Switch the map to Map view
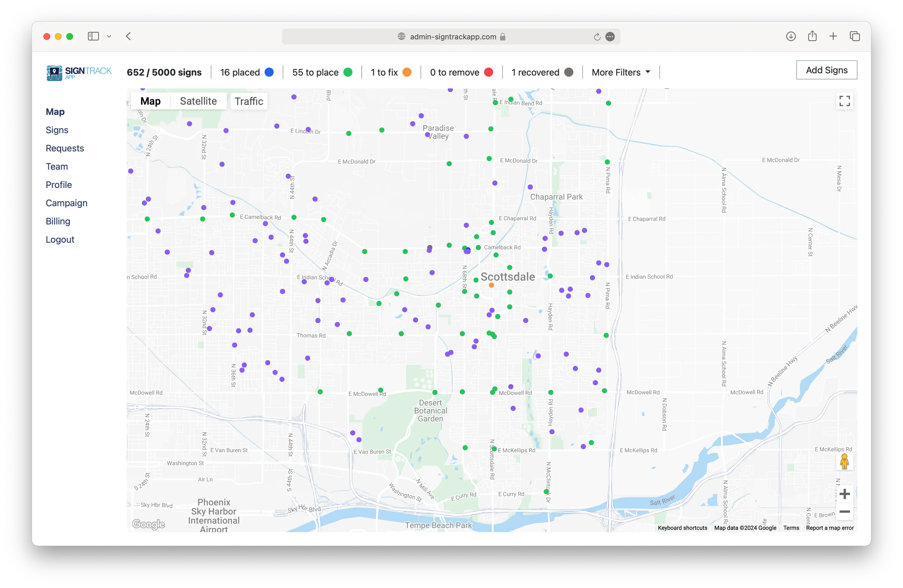This screenshot has height=588, width=903. click(x=150, y=101)
